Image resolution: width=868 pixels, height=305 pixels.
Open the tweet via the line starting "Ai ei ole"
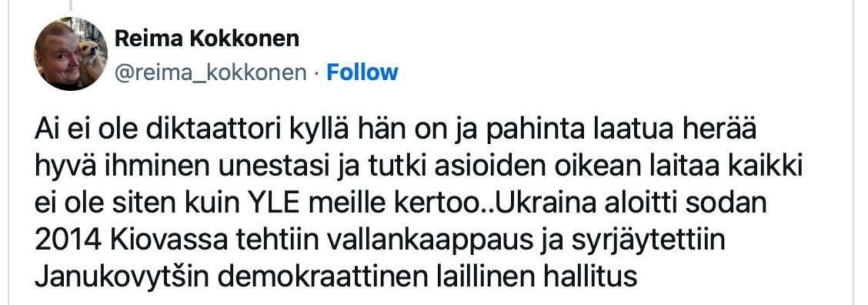point(396,131)
